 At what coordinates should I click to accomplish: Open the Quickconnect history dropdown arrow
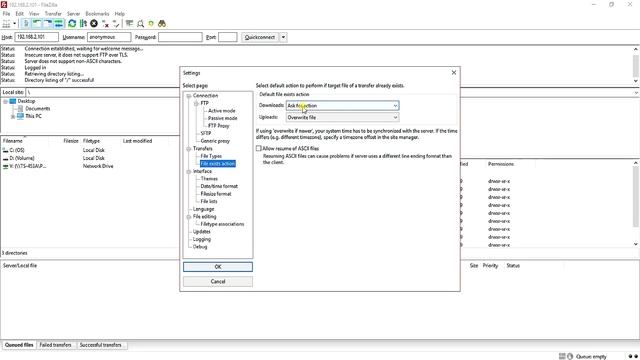[x=283, y=37]
